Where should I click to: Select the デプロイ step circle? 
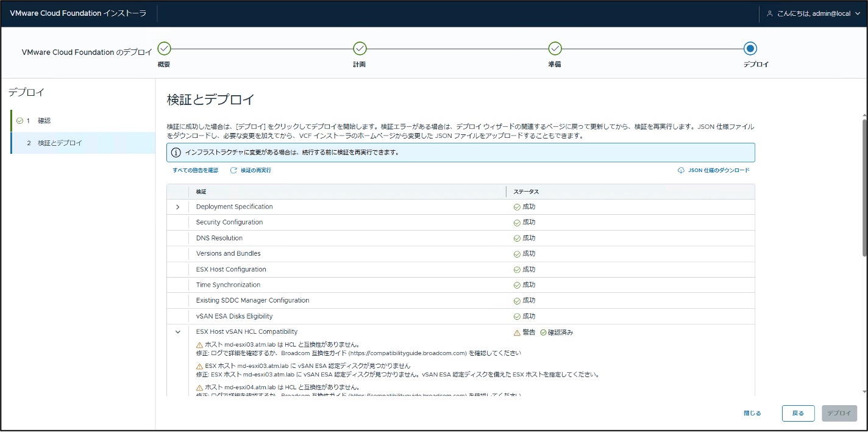click(750, 48)
